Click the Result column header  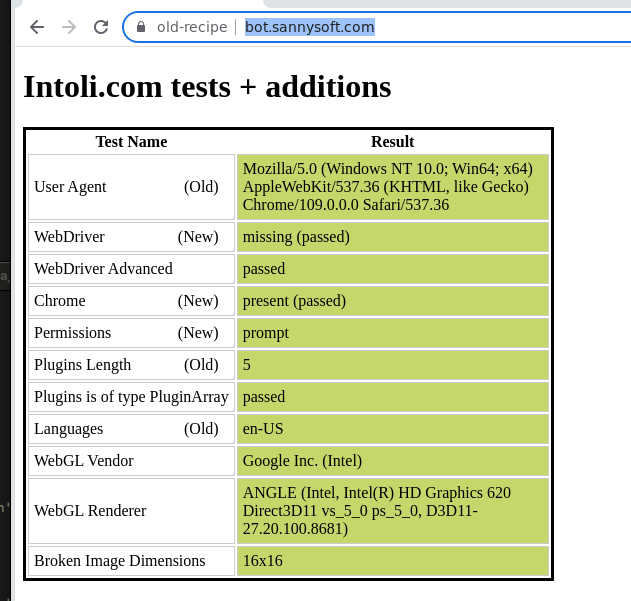pos(393,142)
